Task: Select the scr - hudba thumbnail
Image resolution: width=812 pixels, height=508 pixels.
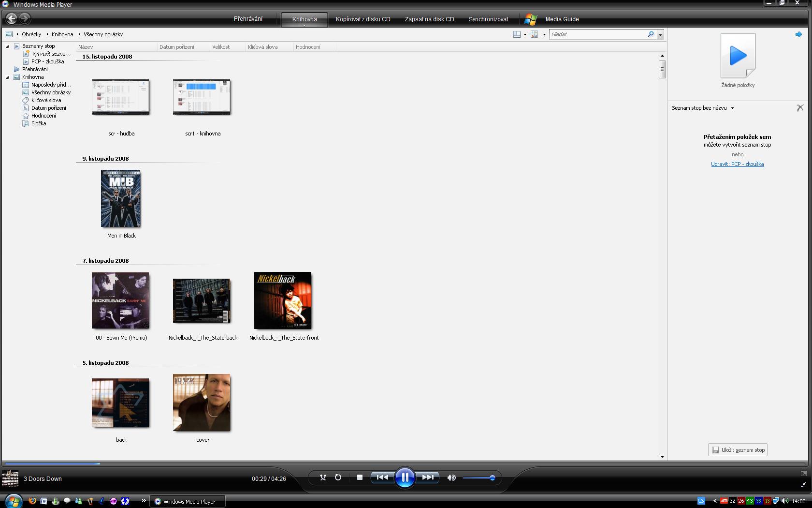Action: coord(121,97)
